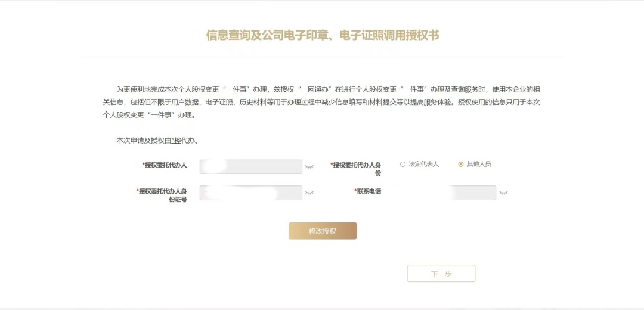
Task: Click the 授权委托代办人 field label
Action: coord(165,165)
